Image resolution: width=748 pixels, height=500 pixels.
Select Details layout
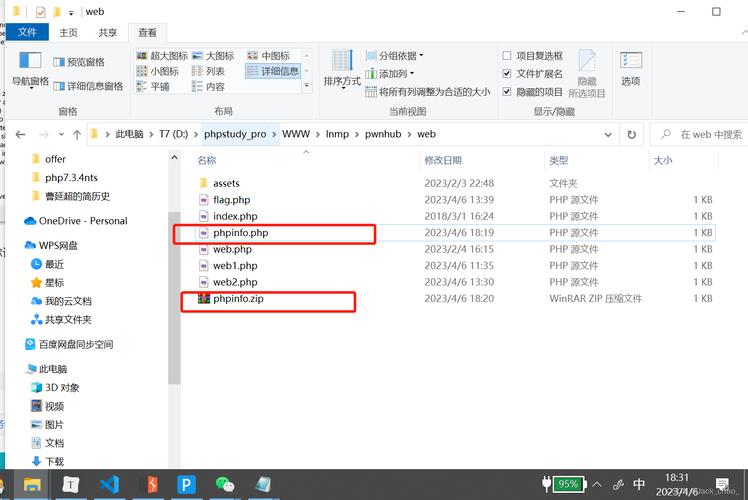(273, 71)
